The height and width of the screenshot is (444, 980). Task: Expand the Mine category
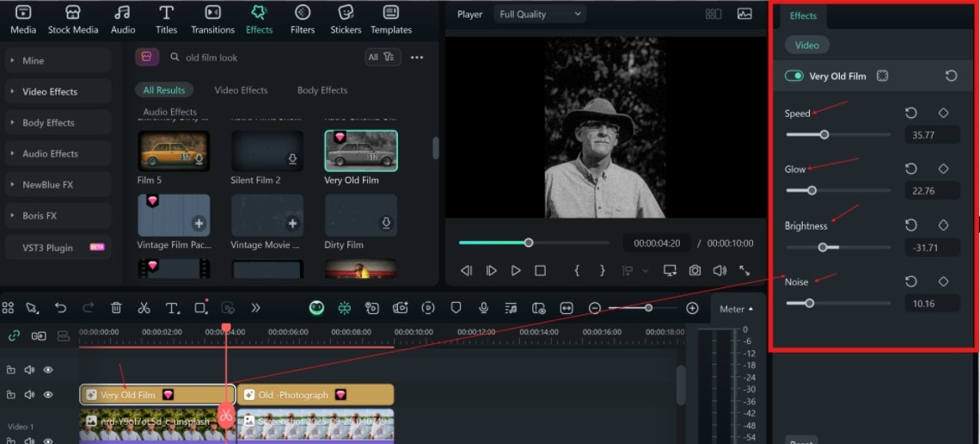58,60
